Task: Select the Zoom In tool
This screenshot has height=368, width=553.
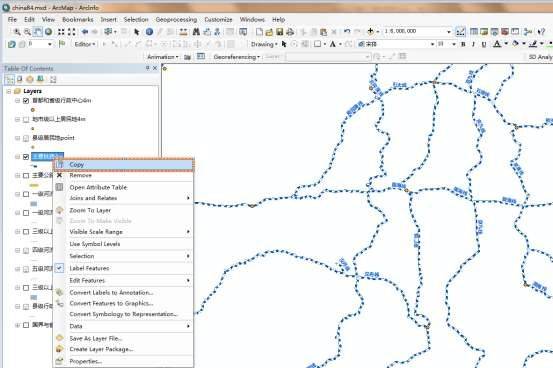Action: coord(17,32)
